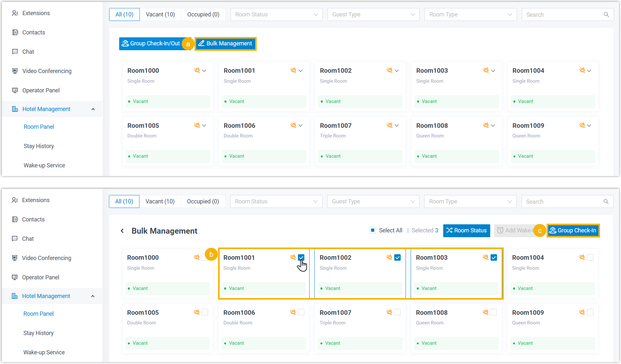Click the Operator Panel icon in the lower sidebar
The height and width of the screenshot is (364, 621).
click(x=14, y=277)
